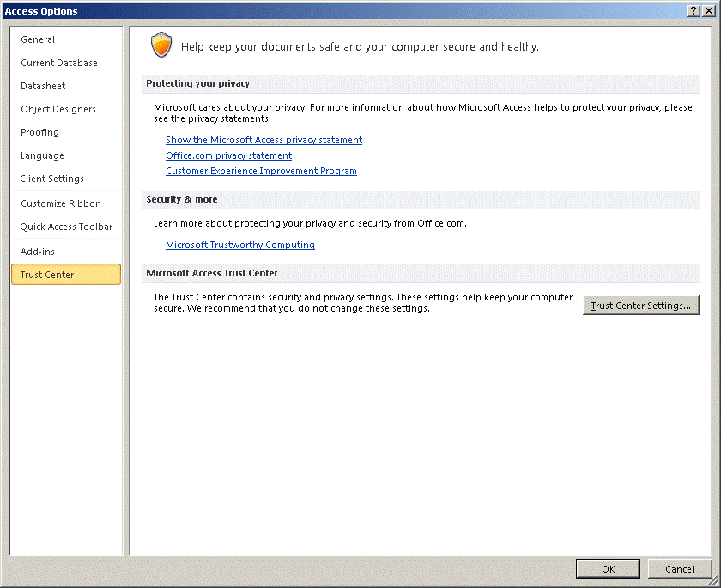721x588 pixels.
Task: Click the Security & more heading
Action: coord(182,199)
